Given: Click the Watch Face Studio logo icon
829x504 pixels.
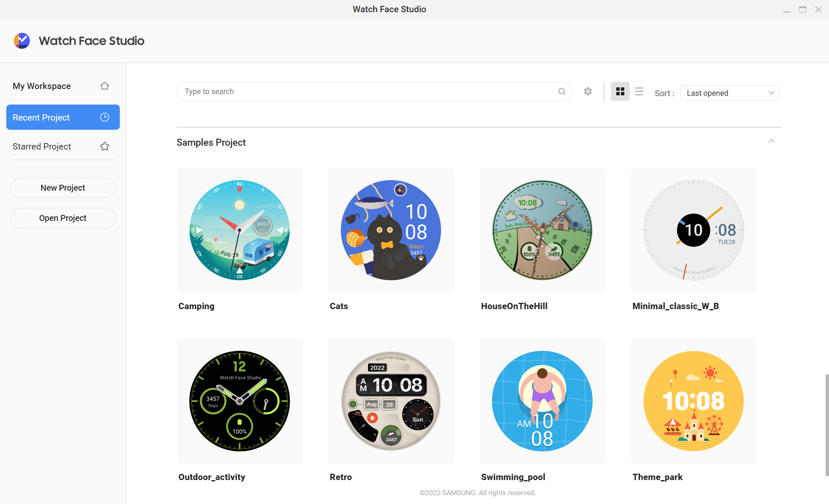Looking at the screenshot, I should pyautogui.click(x=22, y=41).
